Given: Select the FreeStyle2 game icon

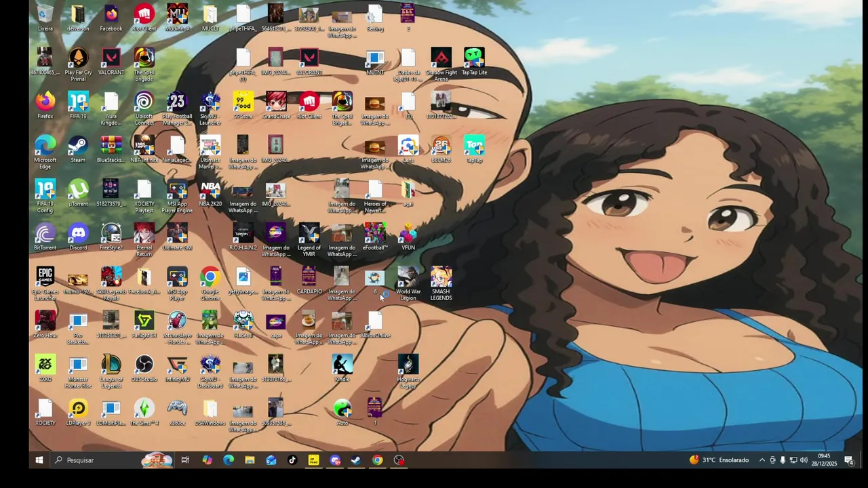Looking at the screenshot, I should pos(111,237).
